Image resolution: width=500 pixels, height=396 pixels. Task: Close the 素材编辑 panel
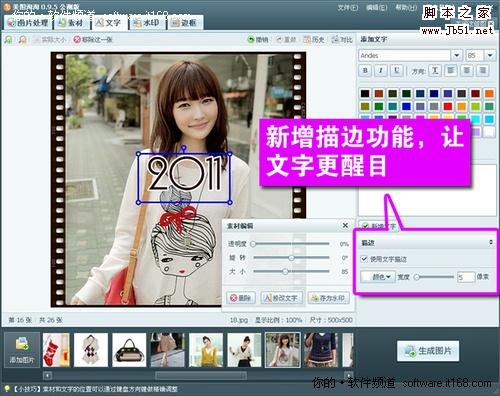tap(345, 226)
